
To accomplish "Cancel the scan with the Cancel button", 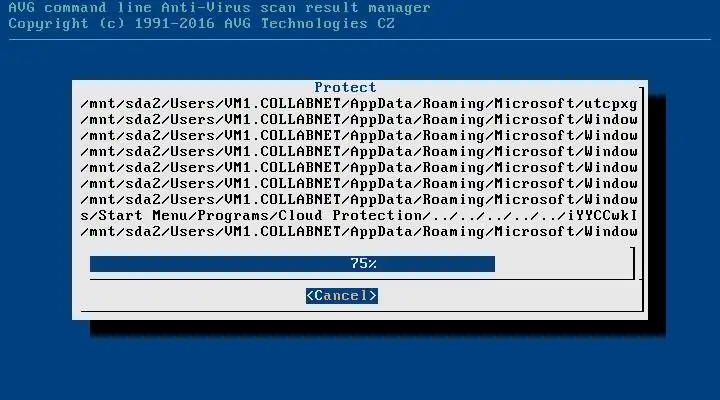I will [342, 296].
